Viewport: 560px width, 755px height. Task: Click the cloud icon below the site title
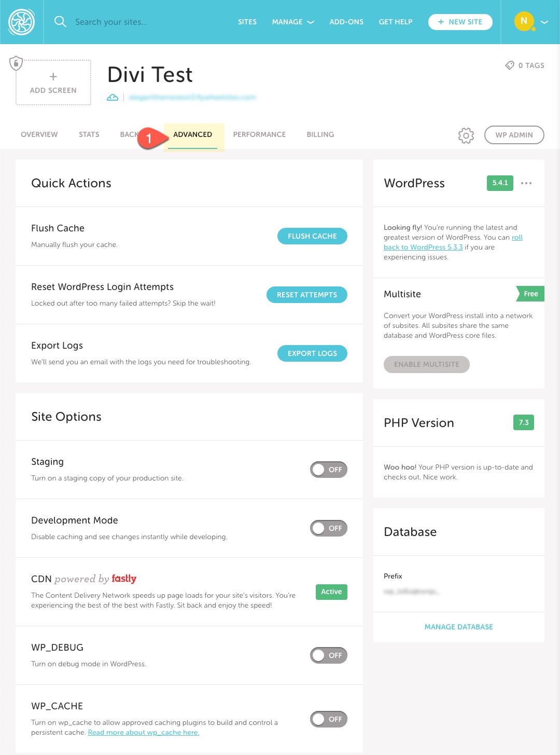click(113, 98)
